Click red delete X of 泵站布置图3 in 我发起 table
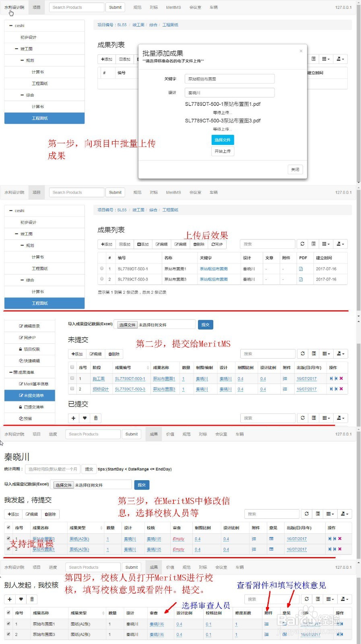 [x=340, y=539]
